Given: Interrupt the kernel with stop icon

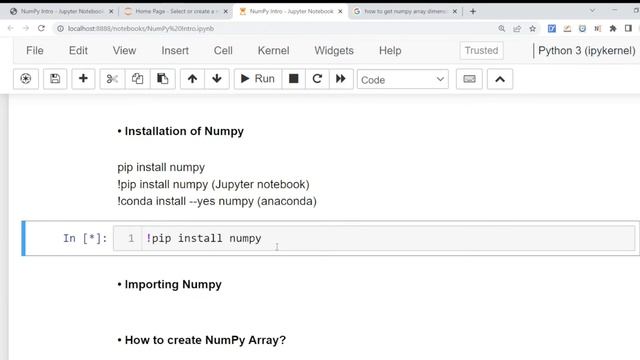Looking at the screenshot, I should [x=293, y=79].
